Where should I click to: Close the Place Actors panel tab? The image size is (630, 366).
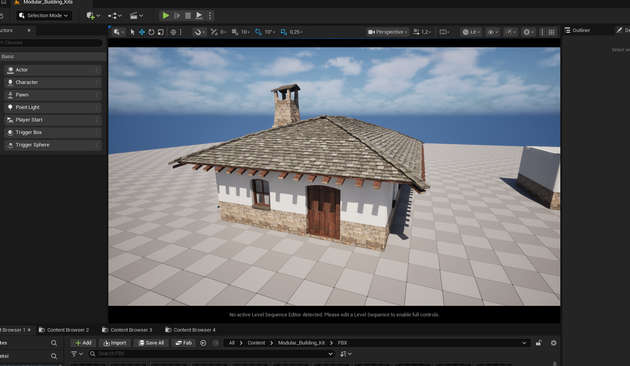pos(29,30)
